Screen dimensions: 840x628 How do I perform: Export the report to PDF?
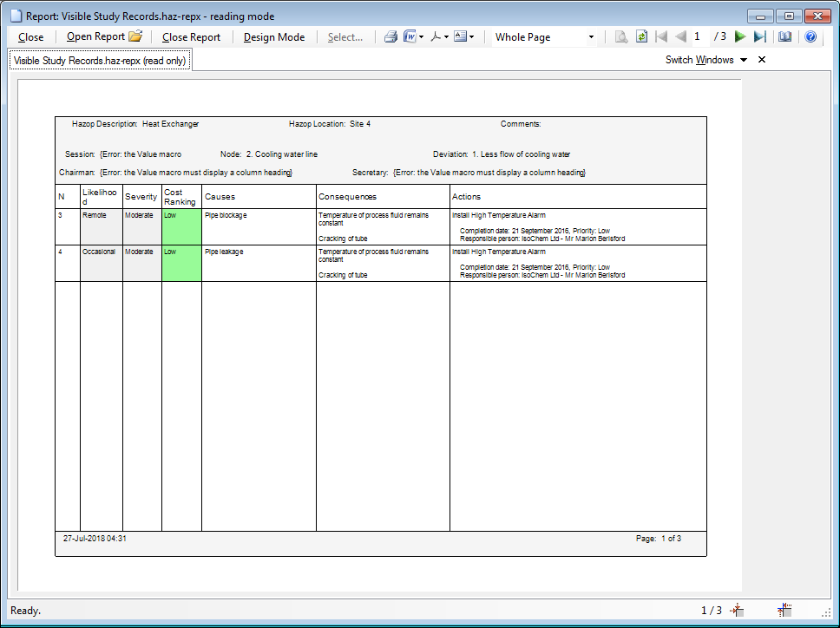[436, 37]
